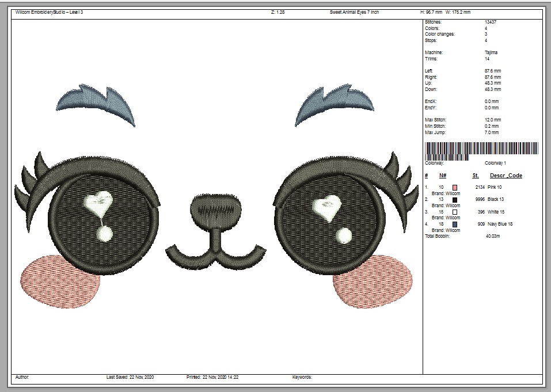This screenshot has width=551, height=392.
Task: Click the Colorway 1 label
Action: (x=496, y=163)
